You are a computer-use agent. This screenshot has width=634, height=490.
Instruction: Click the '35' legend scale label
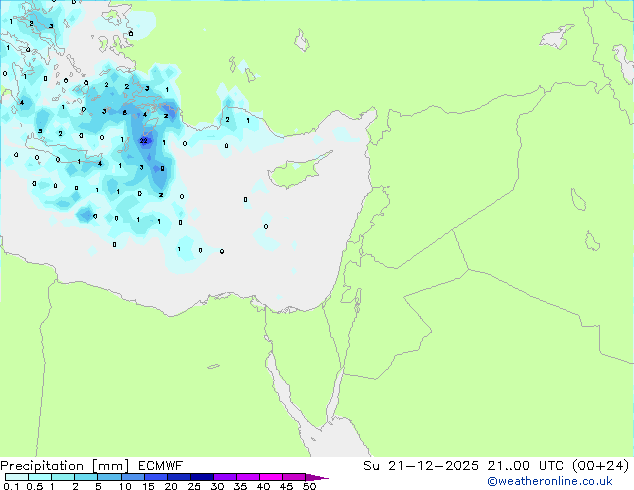[240, 486]
